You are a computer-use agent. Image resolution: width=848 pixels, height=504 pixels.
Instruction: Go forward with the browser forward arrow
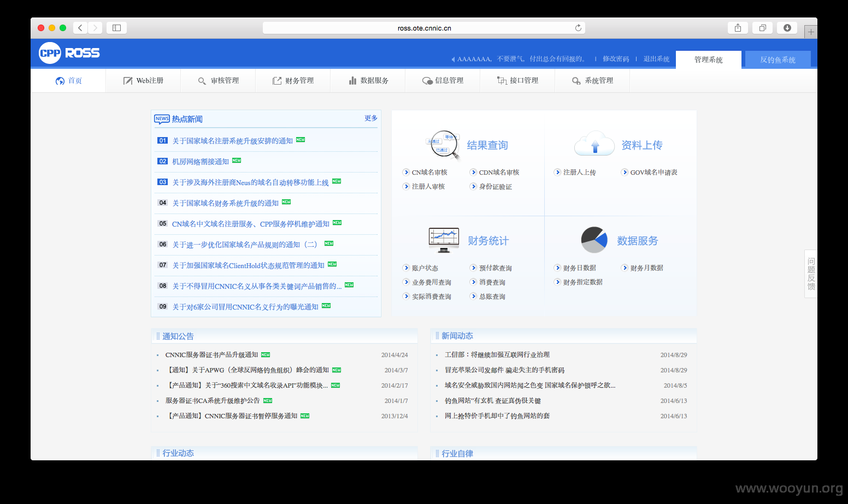pyautogui.click(x=95, y=28)
